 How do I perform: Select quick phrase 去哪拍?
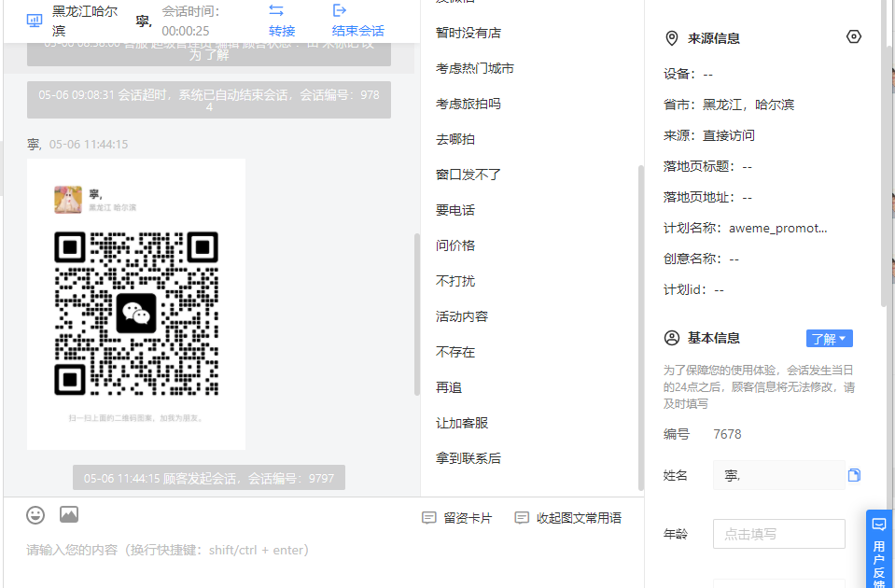point(455,139)
